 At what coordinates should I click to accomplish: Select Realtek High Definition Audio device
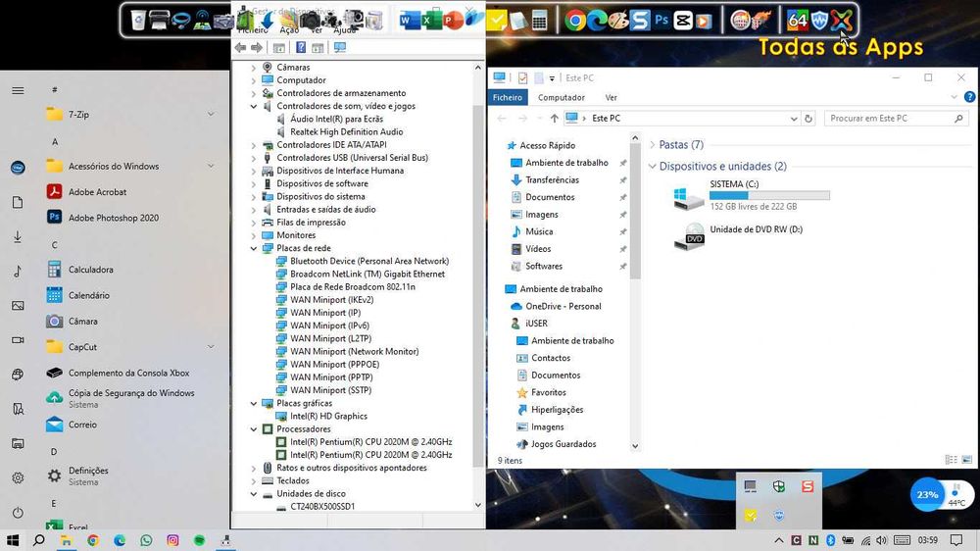click(346, 132)
